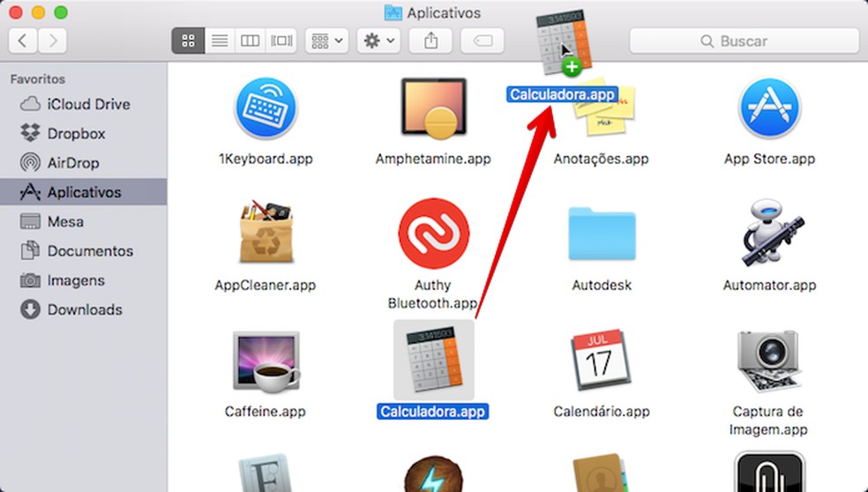This screenshot has height=492, width=868.
Task: Click the Share toolbar button
Action: (430, 41)
